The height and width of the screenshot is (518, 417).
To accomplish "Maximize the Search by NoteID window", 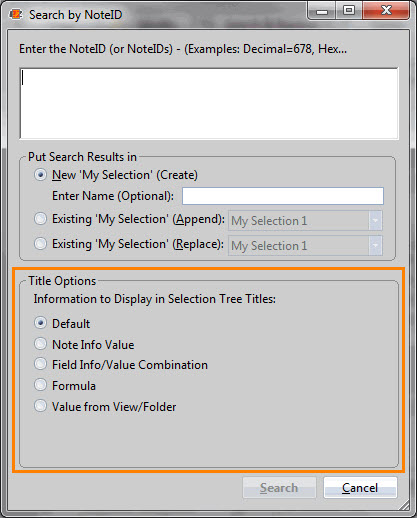I will click(349, 11).
